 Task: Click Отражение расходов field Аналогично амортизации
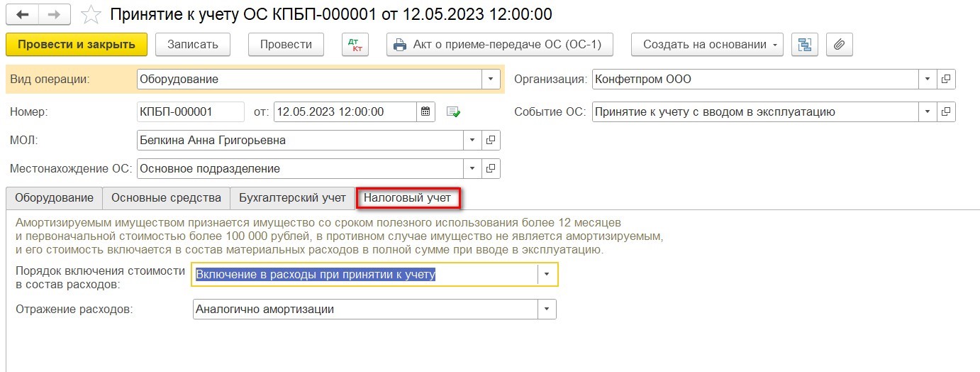point(365,310)
